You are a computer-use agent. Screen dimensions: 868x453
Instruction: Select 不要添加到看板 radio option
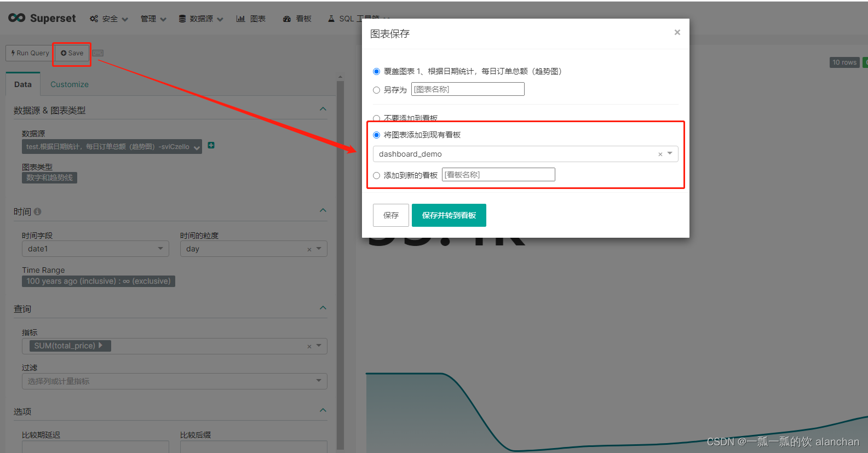(x=376, y=118)
